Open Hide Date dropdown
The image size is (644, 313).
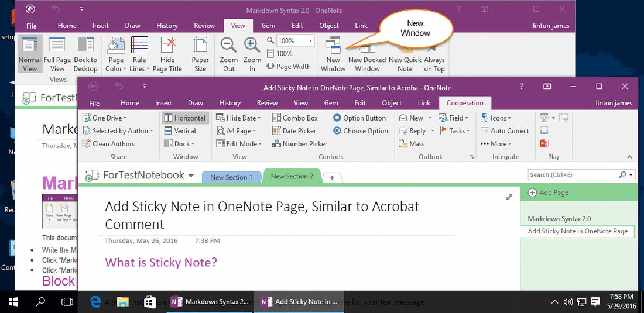coord(238,118)
